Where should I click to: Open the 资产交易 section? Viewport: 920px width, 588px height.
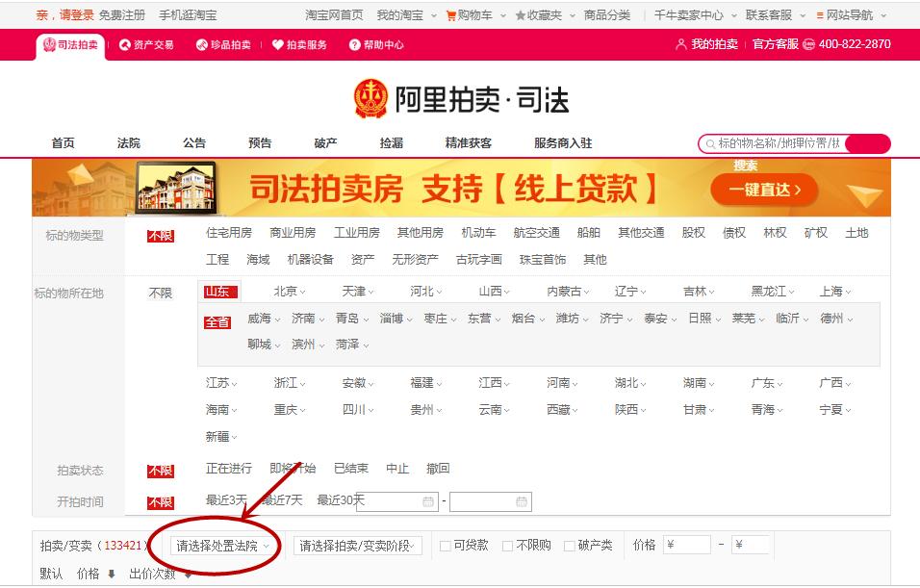[146, 44]
